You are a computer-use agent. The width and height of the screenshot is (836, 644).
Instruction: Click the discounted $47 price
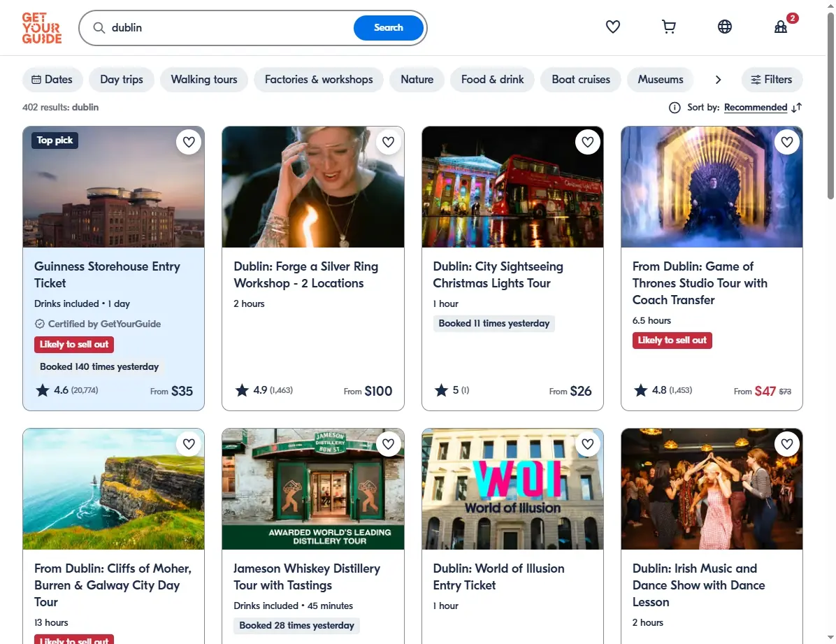pyautogui.click(x=765, y=391)
